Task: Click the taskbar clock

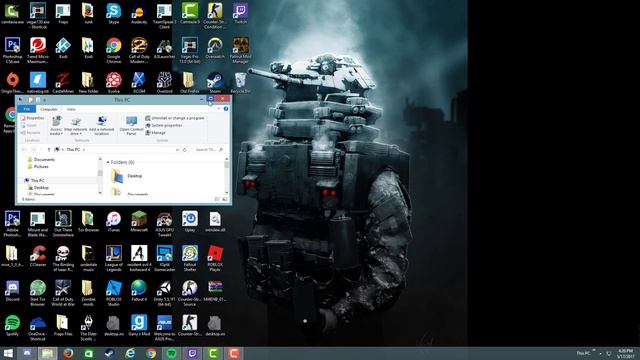Action: point(625,353)
